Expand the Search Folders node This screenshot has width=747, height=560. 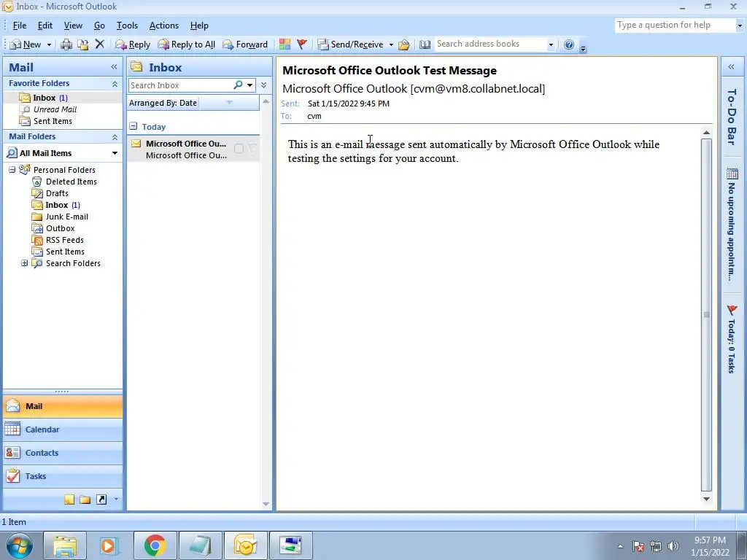pos(24,262)
